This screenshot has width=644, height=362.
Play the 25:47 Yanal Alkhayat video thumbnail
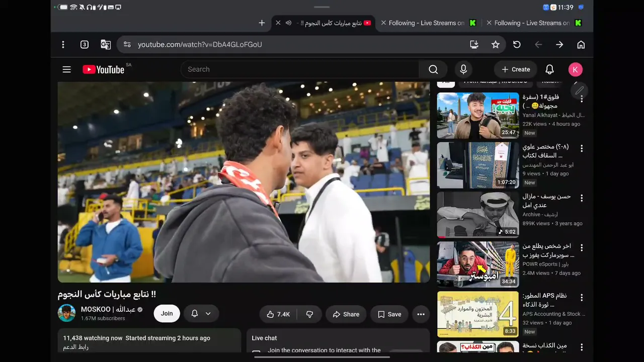click(478, 116)
